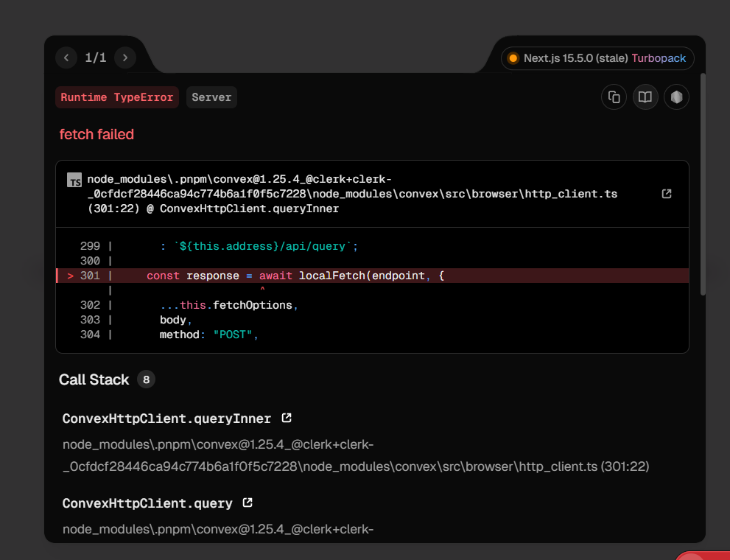Image resolution: width=730 pixels, height=560 pixels.
Task: Open the docs book icon
Action: pyautogui.click(x=645, y=97)
